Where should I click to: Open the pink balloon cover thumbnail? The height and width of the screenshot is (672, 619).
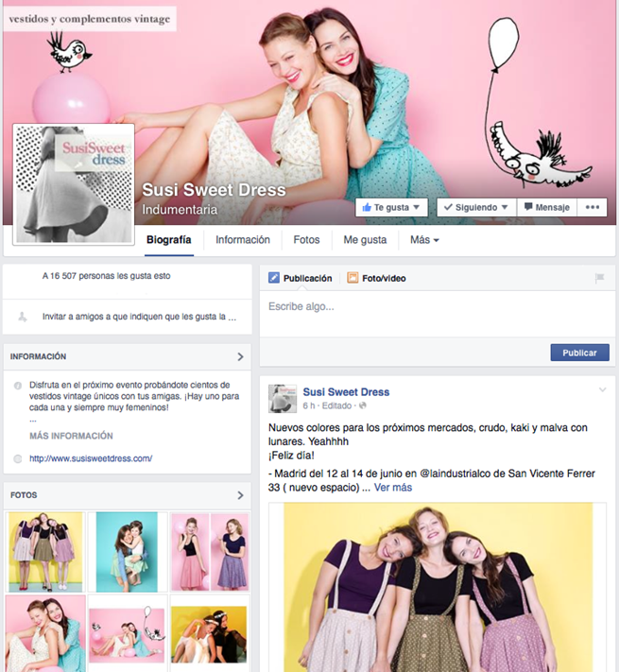tap(127, 633)
